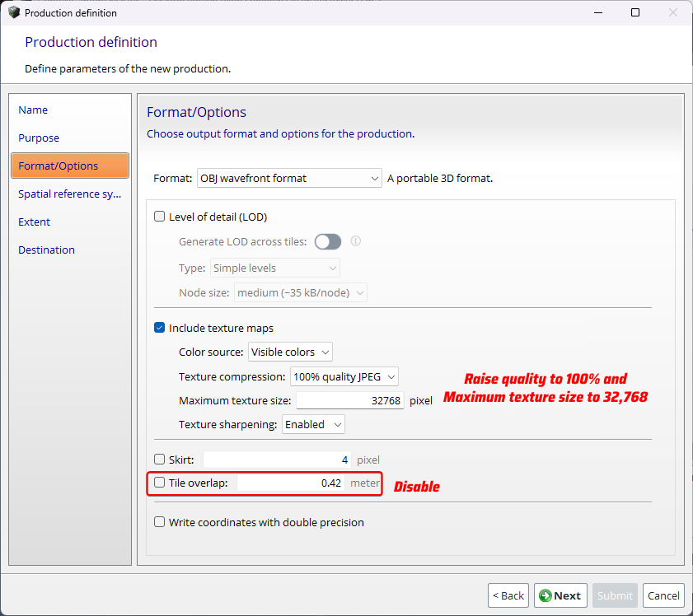Uncheck Include texture maps
The height and width of the screenshot is (616, 693).
pyautogui.click(x=159, y=328)
